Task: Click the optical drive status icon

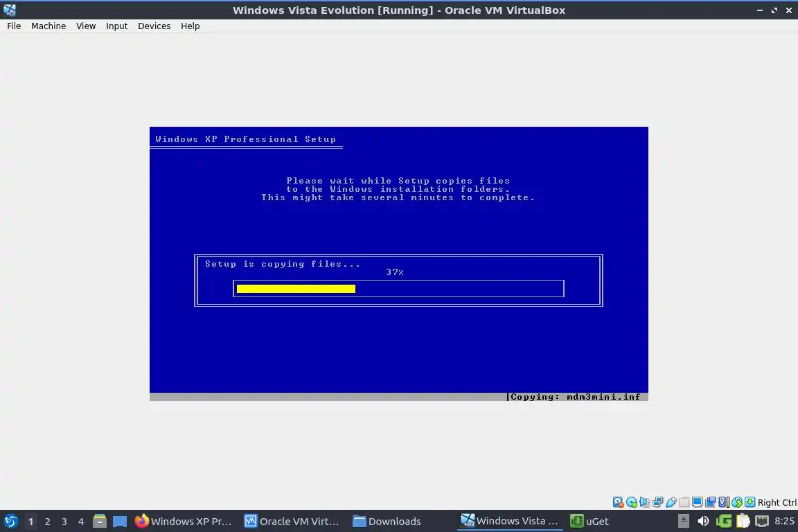Action: [632, 502]
